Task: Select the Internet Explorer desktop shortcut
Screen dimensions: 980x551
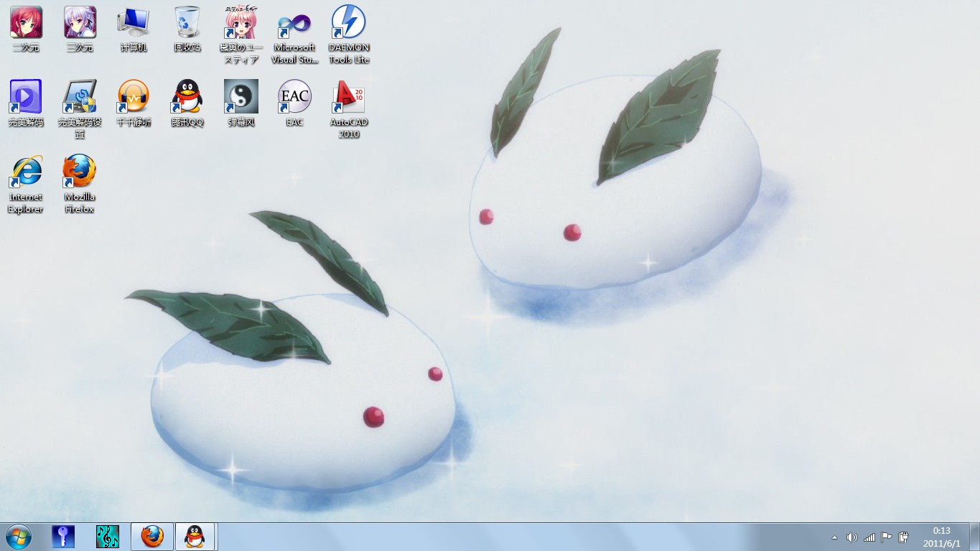Action: pyautogui.click(x=26, y=184)
